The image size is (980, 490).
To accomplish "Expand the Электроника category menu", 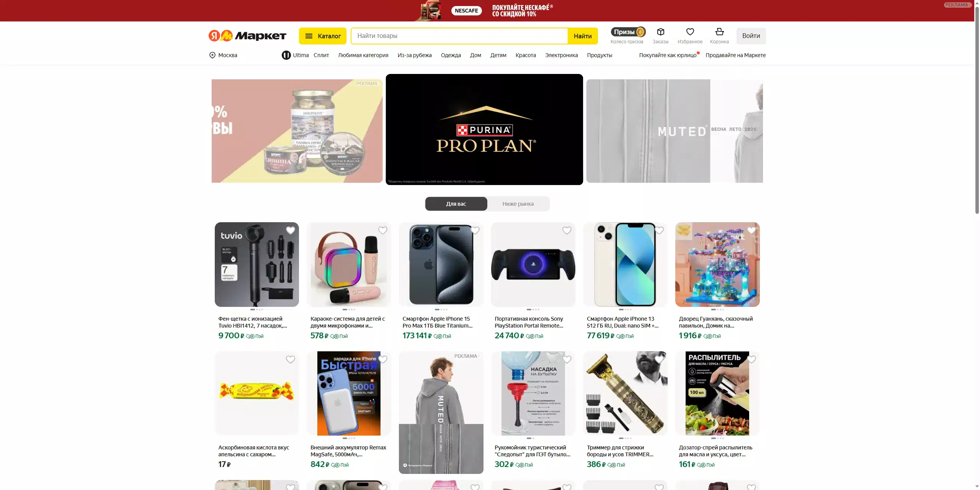I will (x=561, y=55).
